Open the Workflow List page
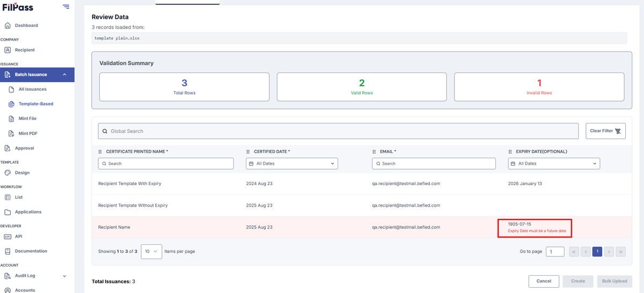This screenshot has width=644, height=293. 19,197
